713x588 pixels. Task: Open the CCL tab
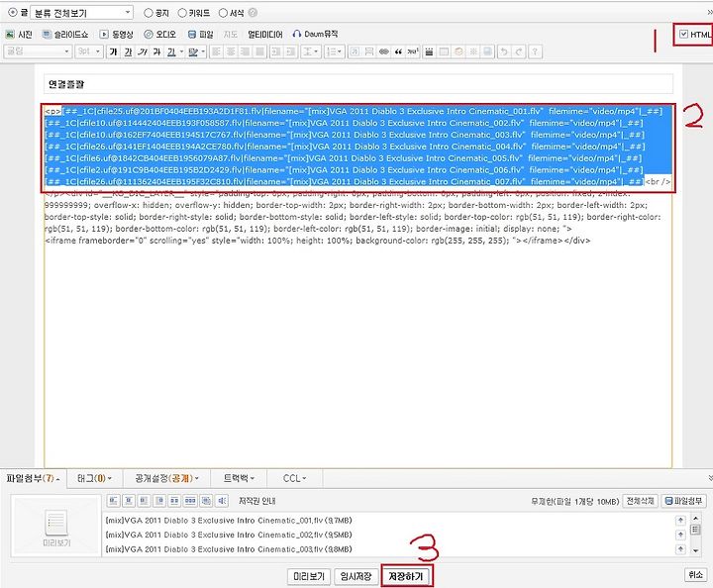295,478
